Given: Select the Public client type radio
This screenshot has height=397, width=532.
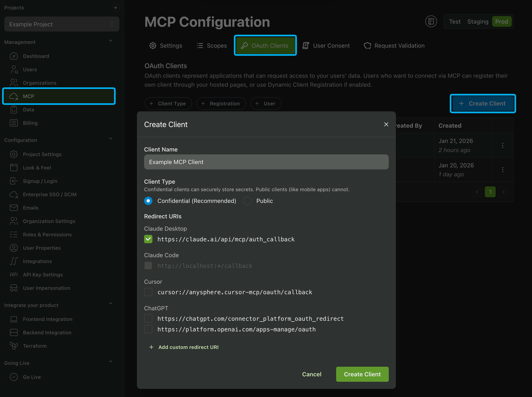Looking at the screenshot, I should tap(247, 201).
